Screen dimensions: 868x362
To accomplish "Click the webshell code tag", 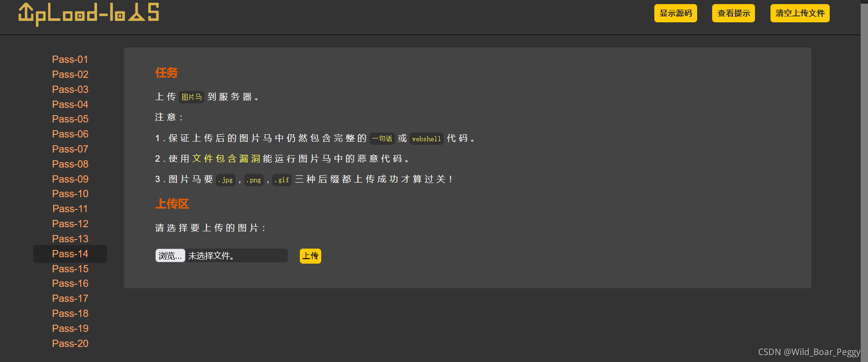I will (x=426, y=139).
